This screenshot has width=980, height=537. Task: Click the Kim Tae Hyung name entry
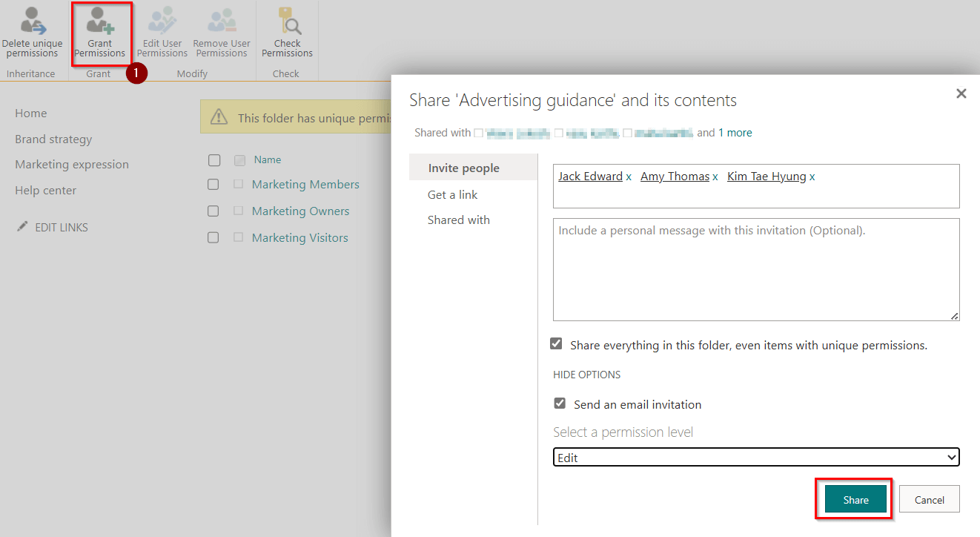pyautogui.click(x=767, y=177)
